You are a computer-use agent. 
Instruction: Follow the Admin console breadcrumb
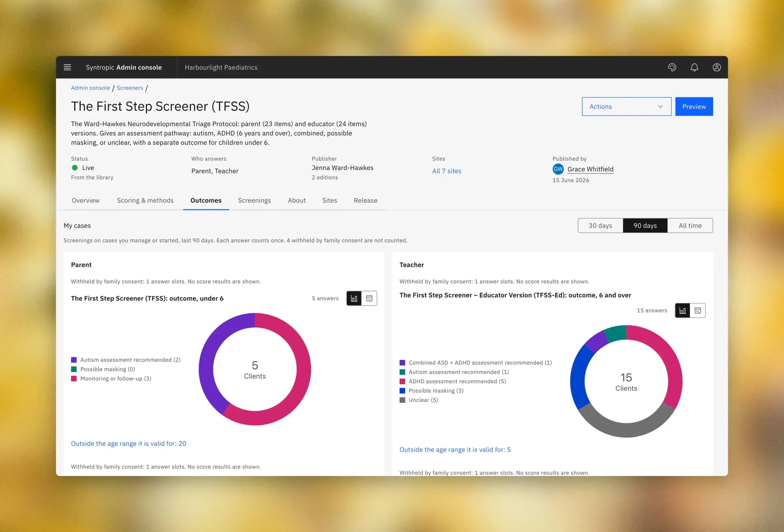(90, 88)
